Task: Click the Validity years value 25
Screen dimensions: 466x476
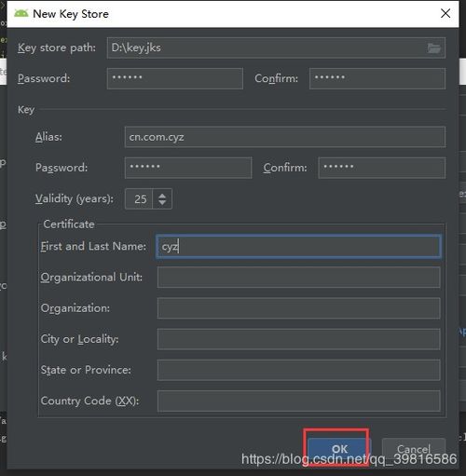Action: click(139, 199)
